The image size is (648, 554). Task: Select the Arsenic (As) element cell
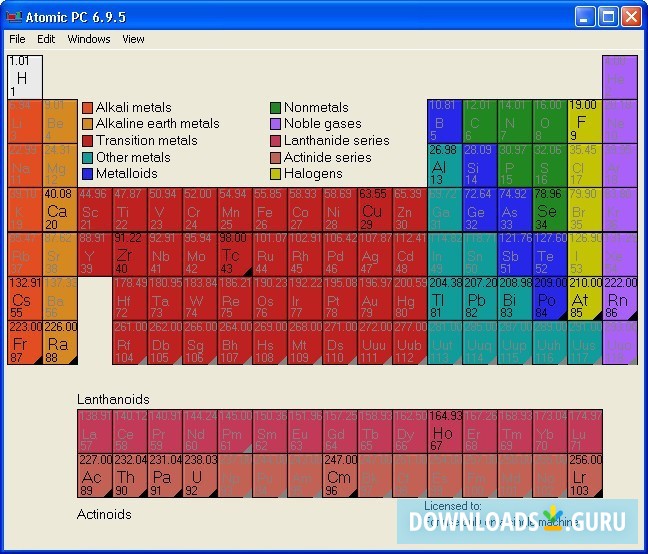(x=515, y=210)
